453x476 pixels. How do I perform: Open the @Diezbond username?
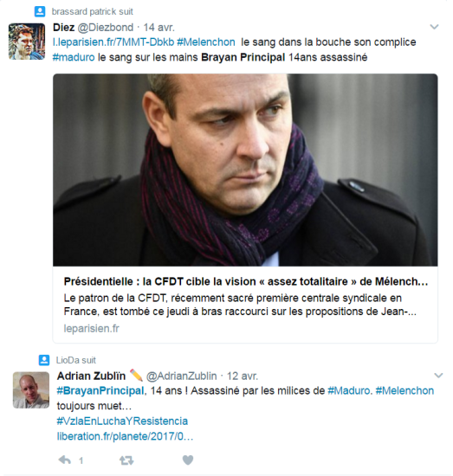(x=105, y=28)
